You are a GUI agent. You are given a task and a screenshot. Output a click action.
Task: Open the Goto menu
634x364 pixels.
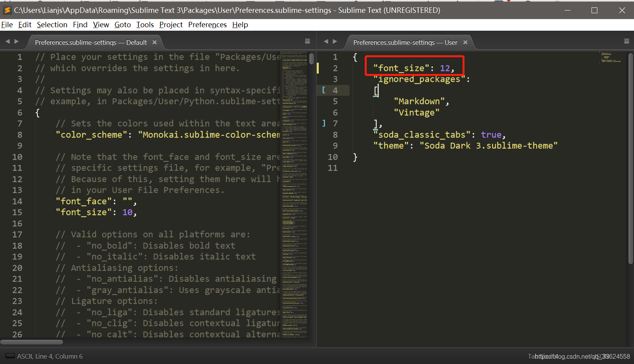(123, 25)
